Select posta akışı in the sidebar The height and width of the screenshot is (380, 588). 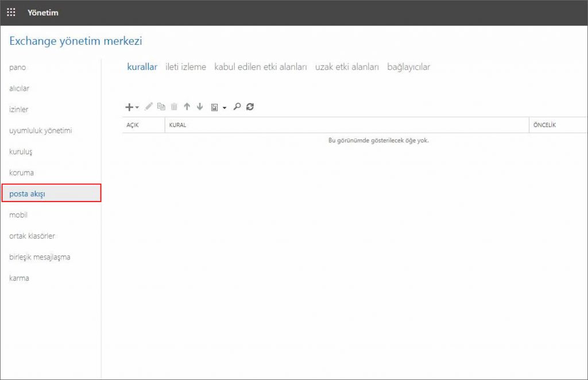[51, 193]
